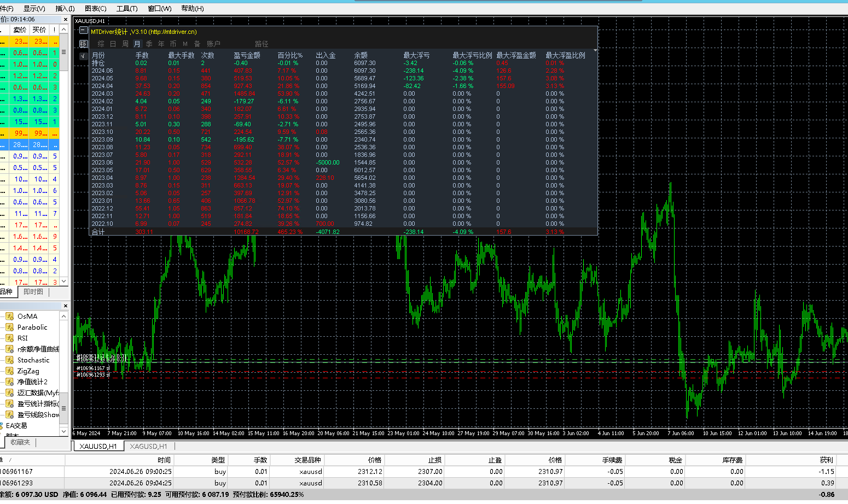Click the RSI indicator icon

[9, 338]
